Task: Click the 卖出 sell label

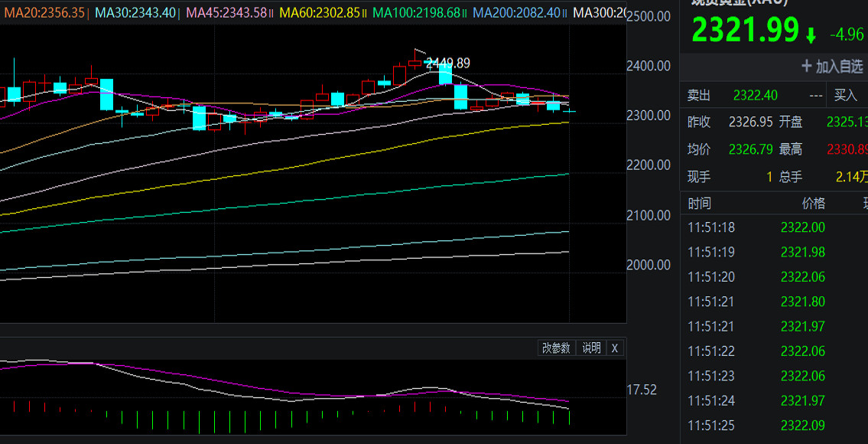Action: (x=698, y=96)
